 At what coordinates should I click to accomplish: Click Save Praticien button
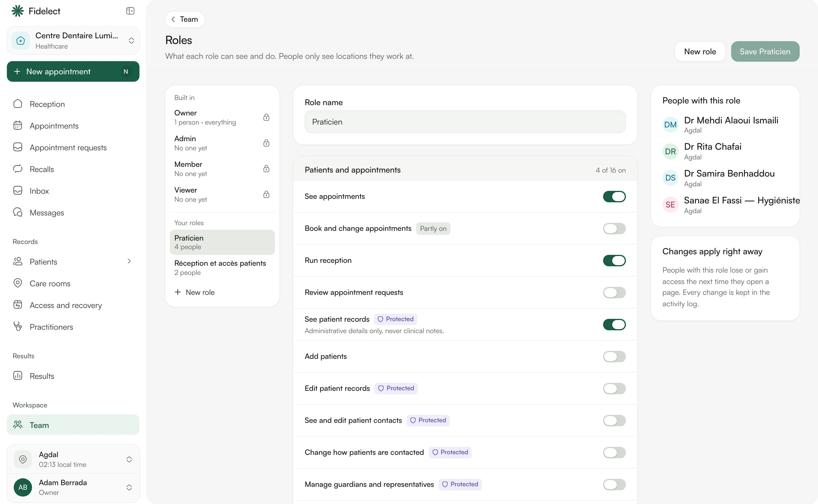pos(765,52)
